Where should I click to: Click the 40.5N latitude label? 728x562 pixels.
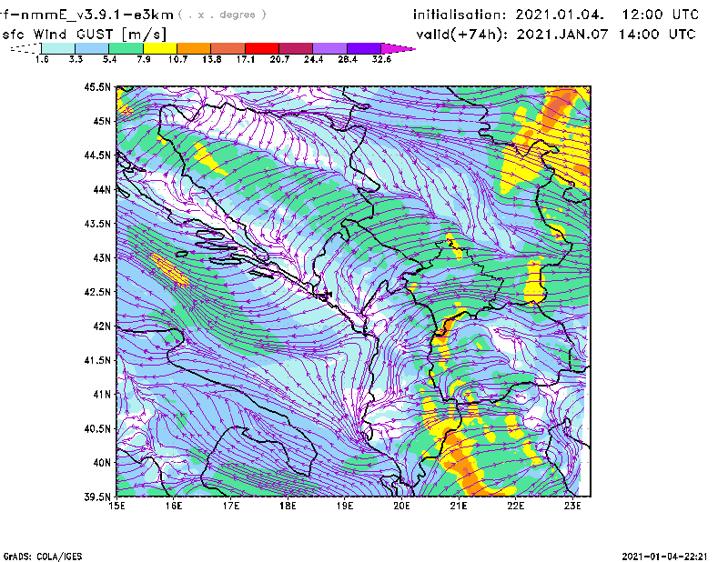pyautogui.click(x=98, y=428)
